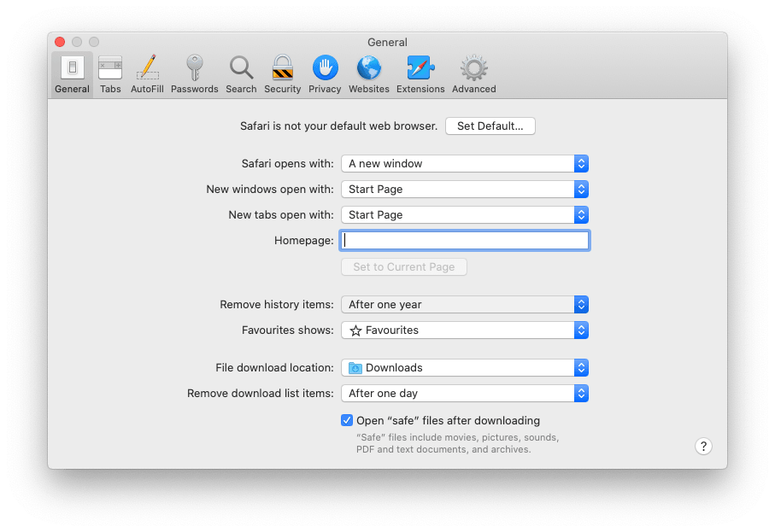Expand New windows open with dropdown
The width and height of the screenshot is (775, 532).
coord(465,190)
